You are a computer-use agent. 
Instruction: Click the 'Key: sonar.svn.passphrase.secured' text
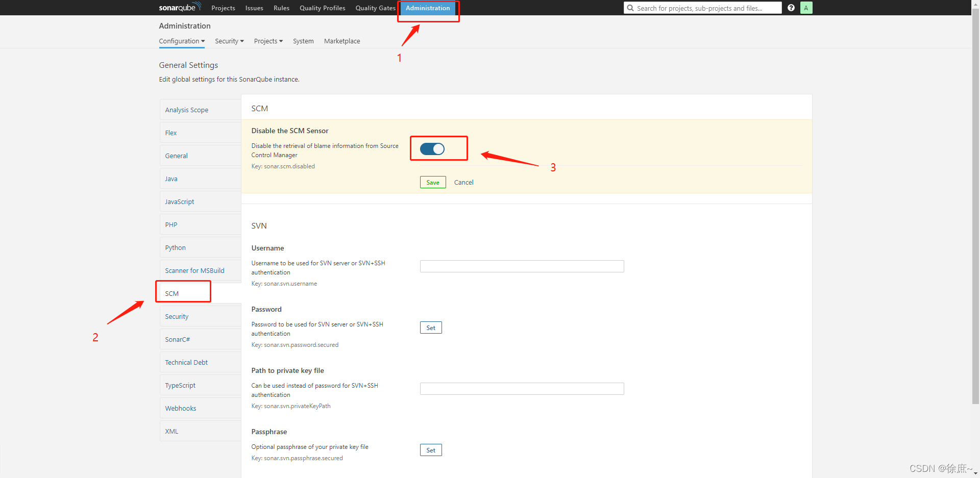(x=297, y=458)
